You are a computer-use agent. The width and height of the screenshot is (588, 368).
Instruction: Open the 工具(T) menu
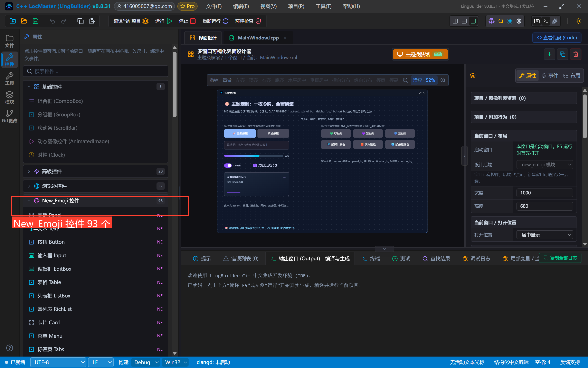323,6
